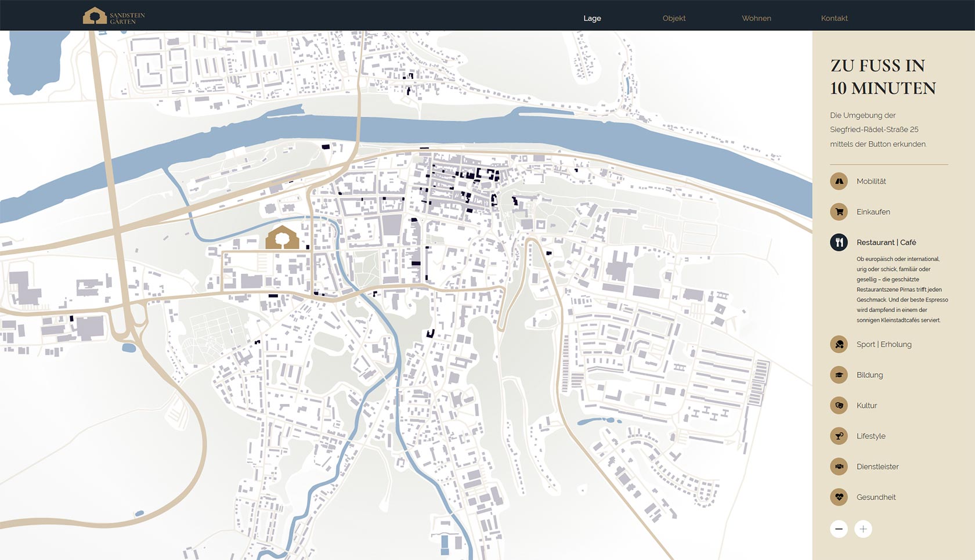Show Lifestyle locations via its icon
Image resolution: width=975 pixels, height=560 pixels.
[839, 436]
